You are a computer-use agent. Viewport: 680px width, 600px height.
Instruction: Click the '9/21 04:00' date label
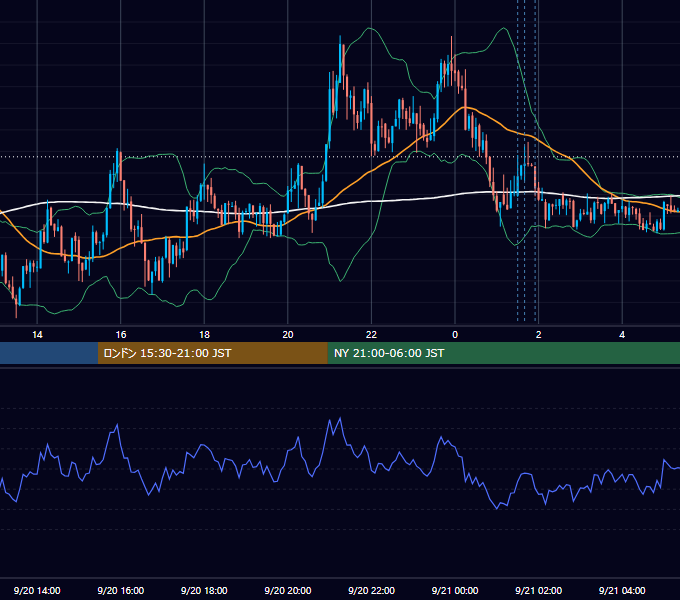coord(622,590)
